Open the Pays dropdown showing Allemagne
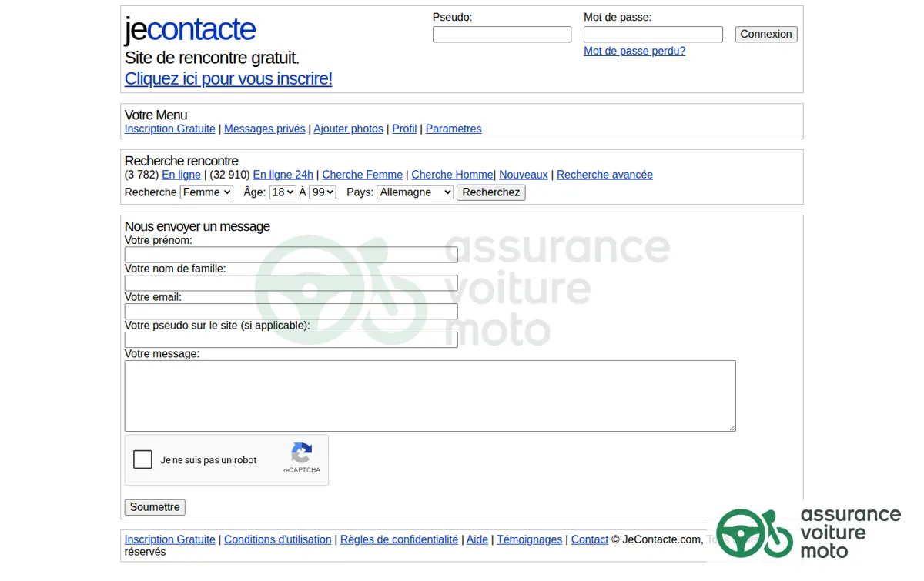The height and width of the screenshot is (581, 924). (415, 192)
